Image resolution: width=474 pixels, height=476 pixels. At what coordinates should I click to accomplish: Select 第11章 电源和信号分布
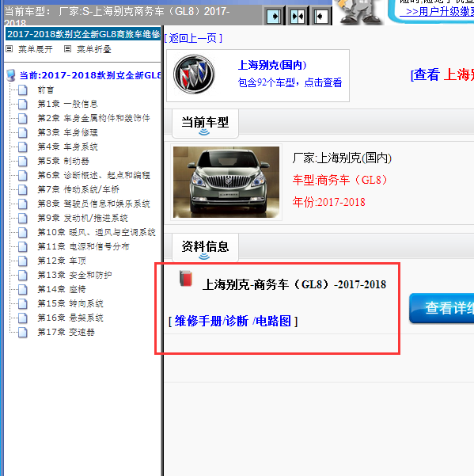tap(83, 247)
